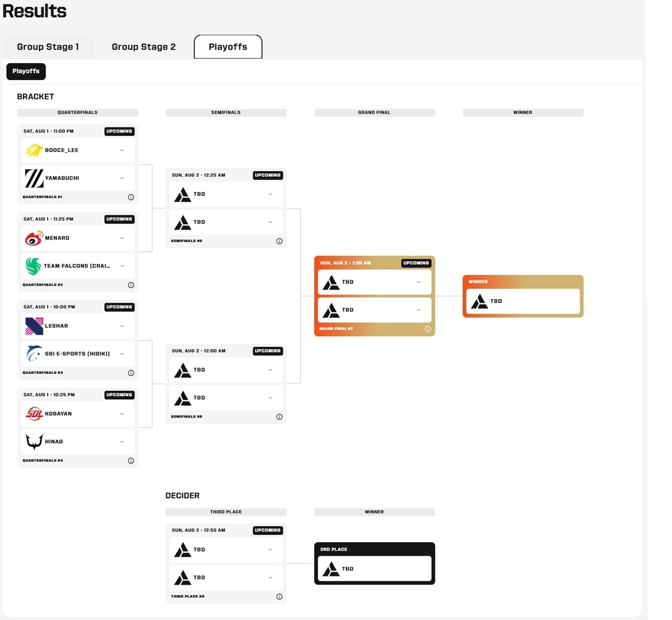The image size is (672, 620).
Task: Switch to Group Stage 2 tab
Action: pos(143,47)
